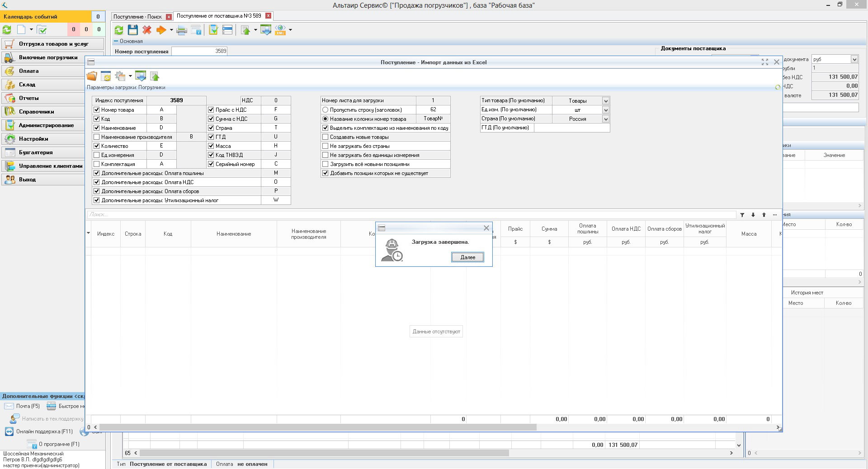Click the Номер поступления field
The width and height of the screenshot is (868, 469).
click(x=199, y=51)
